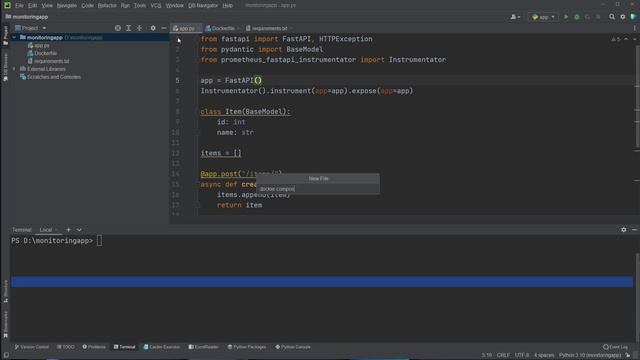The image size is (640, 360).
Task: Click the JetBrains Toolbox icon at top right
Action: pyautogui.click(x=633, y=17)
